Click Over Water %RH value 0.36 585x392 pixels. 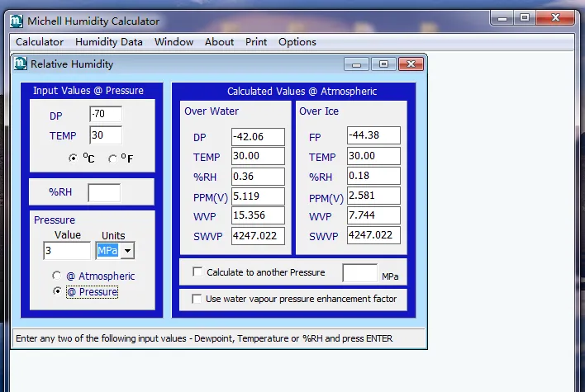click(x=258, y=177)
